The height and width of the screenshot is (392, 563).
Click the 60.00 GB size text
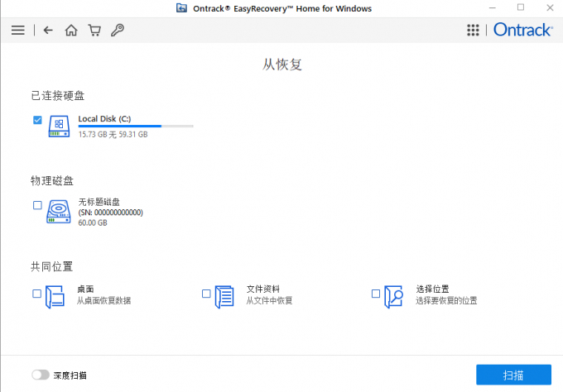click(x=93, y=222)
